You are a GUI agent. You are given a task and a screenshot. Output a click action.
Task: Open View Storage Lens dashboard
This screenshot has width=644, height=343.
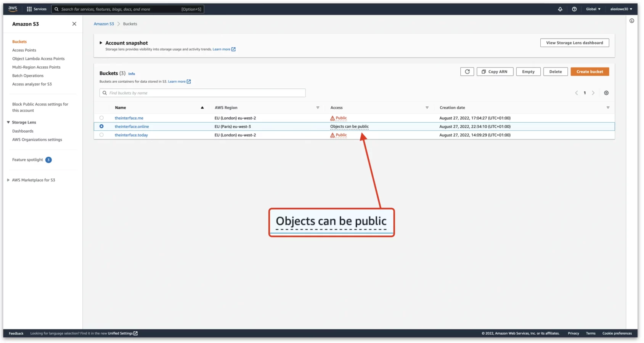(x=574, y=43)
